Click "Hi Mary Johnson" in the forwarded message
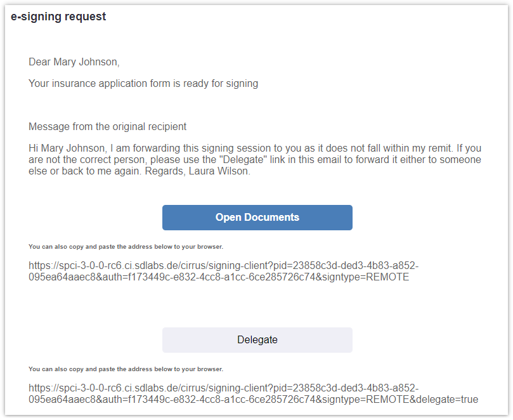513x420 pixels. 65,148
